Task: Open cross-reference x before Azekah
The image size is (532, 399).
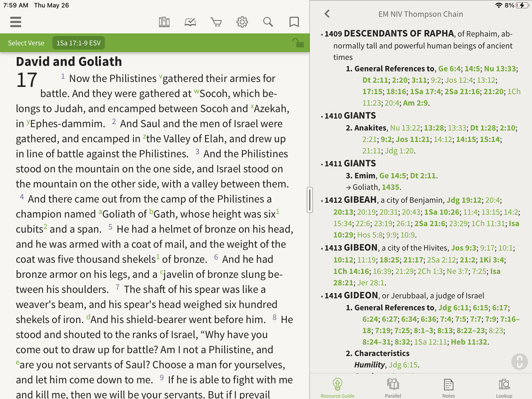Action: pos(252,106)
